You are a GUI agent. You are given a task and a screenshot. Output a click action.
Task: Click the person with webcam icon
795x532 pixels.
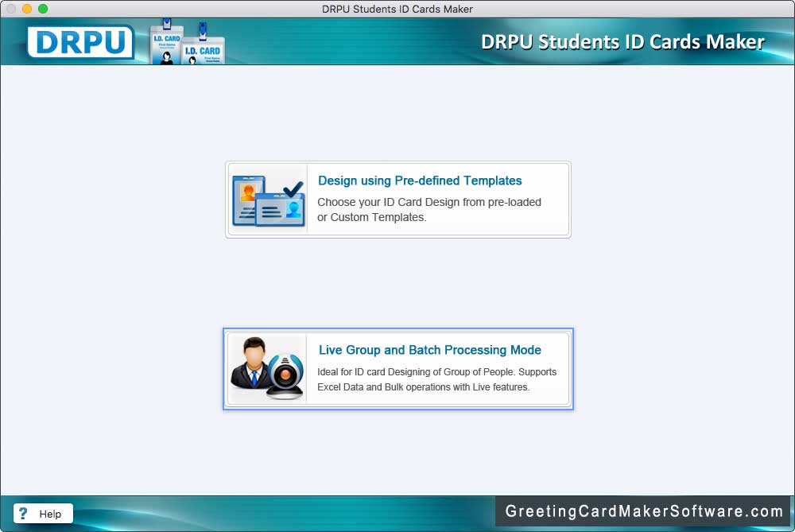pyautogui.click(x=267, y=369)
